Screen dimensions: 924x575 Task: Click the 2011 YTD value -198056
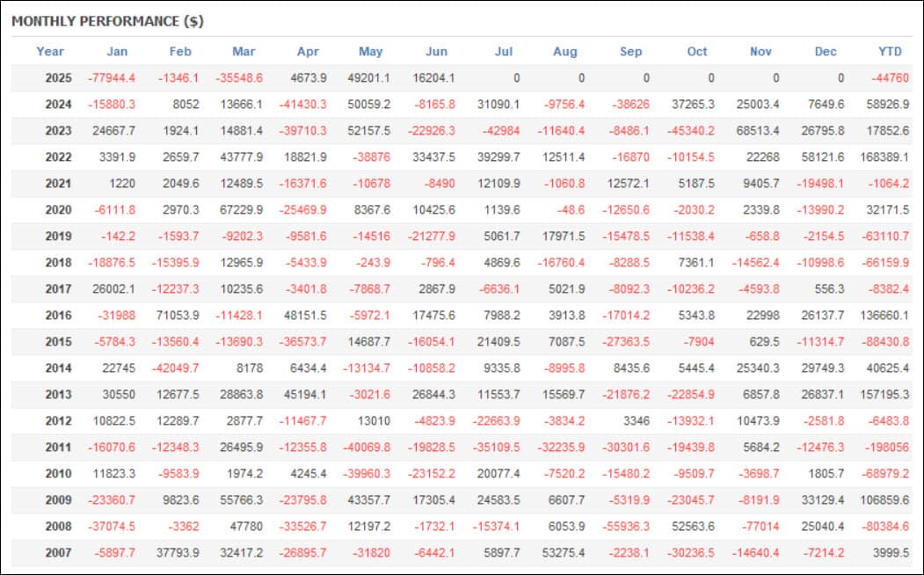click(887, 448)
